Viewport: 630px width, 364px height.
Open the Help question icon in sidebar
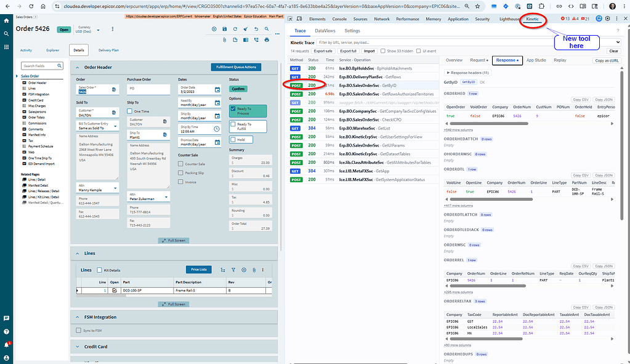click(6, 331)
